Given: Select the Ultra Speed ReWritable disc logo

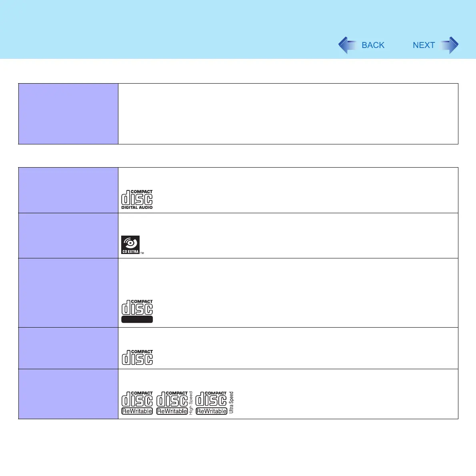Looking at the screenshot, I should click(x=215, y=403).
